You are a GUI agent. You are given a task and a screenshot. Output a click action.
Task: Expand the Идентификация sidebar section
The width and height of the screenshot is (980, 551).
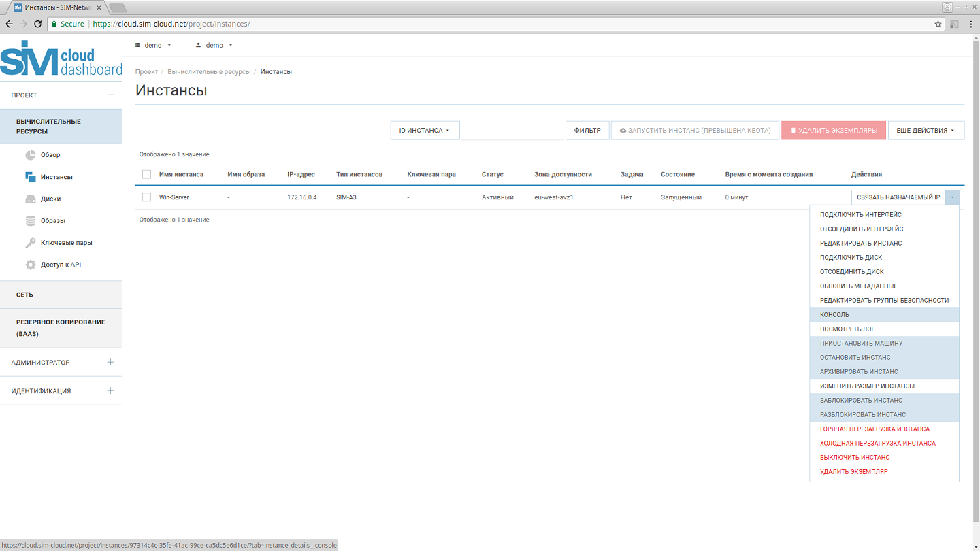110,391
